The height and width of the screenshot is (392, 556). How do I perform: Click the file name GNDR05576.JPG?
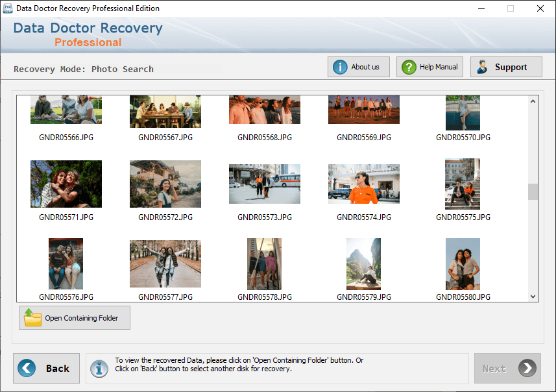(x=66, y=297)
